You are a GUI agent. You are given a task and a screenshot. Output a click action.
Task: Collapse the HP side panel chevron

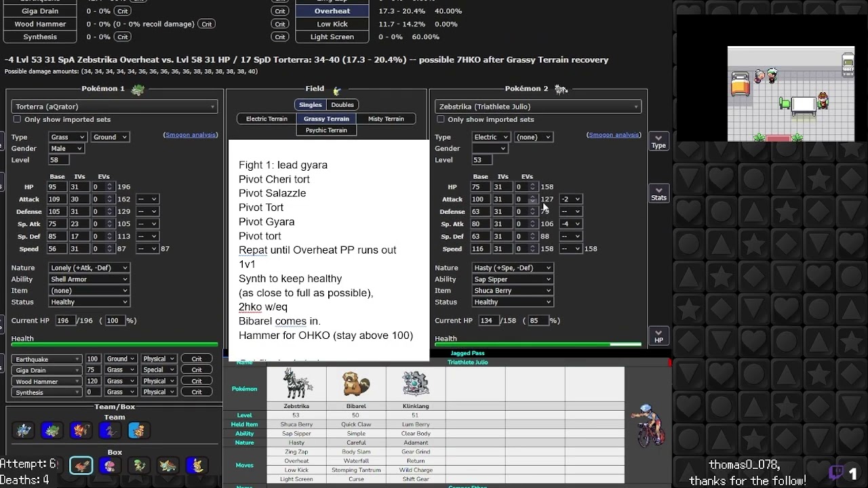[x=658, y=336]
